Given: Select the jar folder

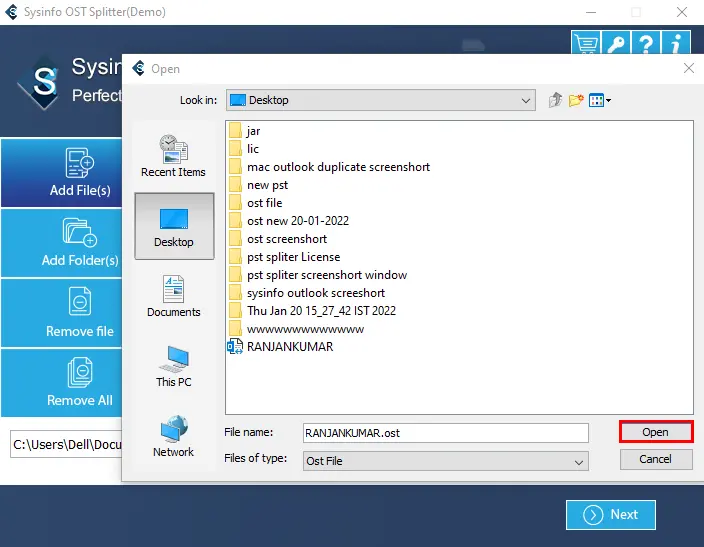Looking at the screenshot, I should [244, 131].
